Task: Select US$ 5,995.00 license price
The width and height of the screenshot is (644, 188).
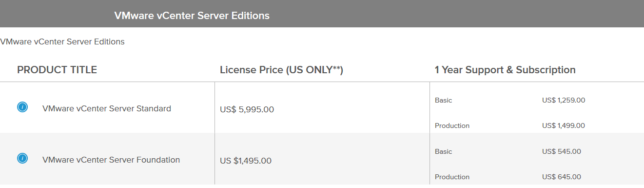Action: 247,109
